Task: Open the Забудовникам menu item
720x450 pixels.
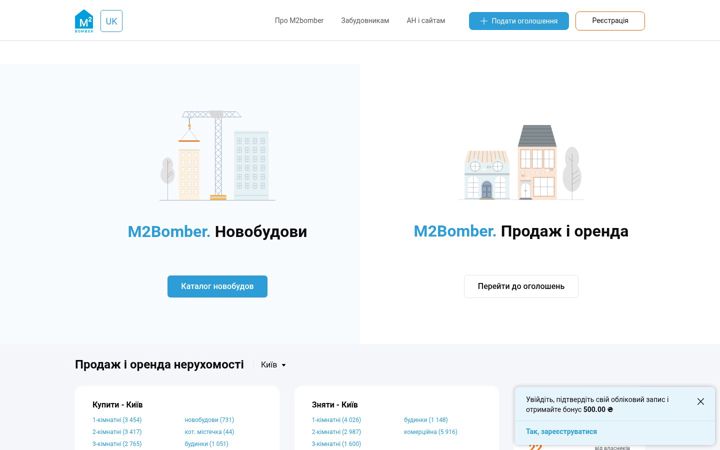Action: (365, 21)
